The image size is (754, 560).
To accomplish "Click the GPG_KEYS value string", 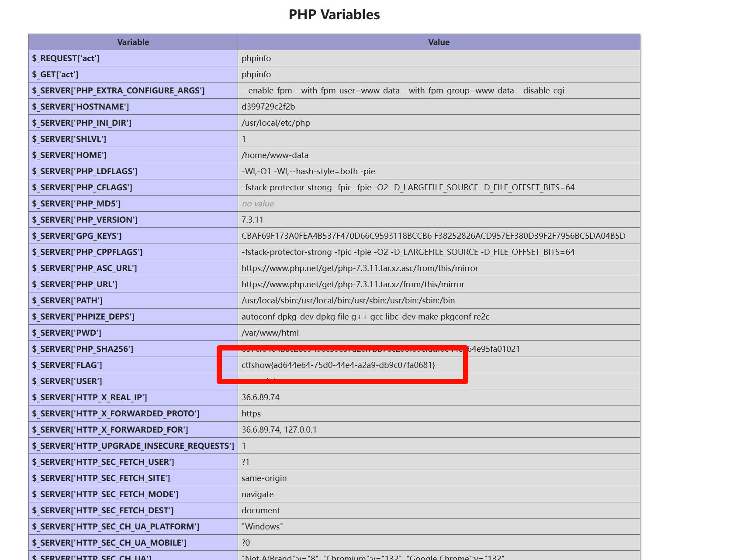I will click(433, 236).
